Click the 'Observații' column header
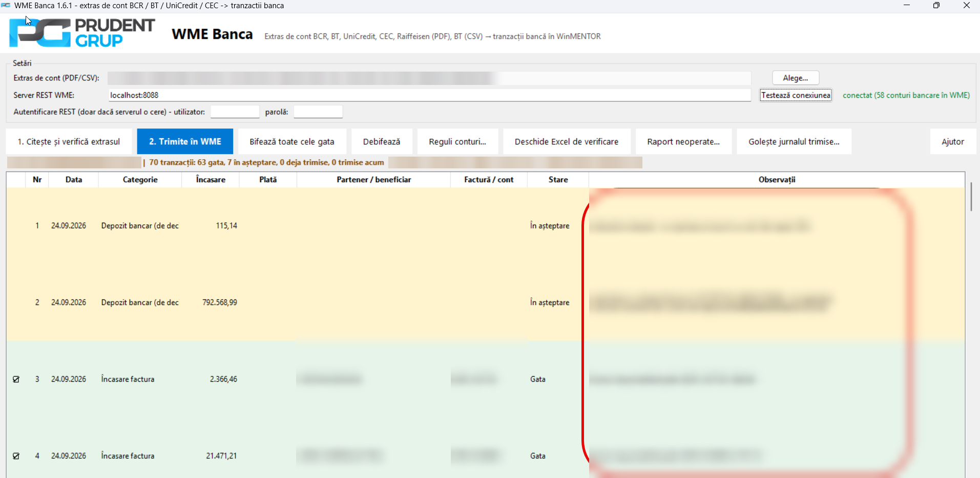Image resolution: width=980 pixels, height=478 pixels. click(x=777, y=180)
